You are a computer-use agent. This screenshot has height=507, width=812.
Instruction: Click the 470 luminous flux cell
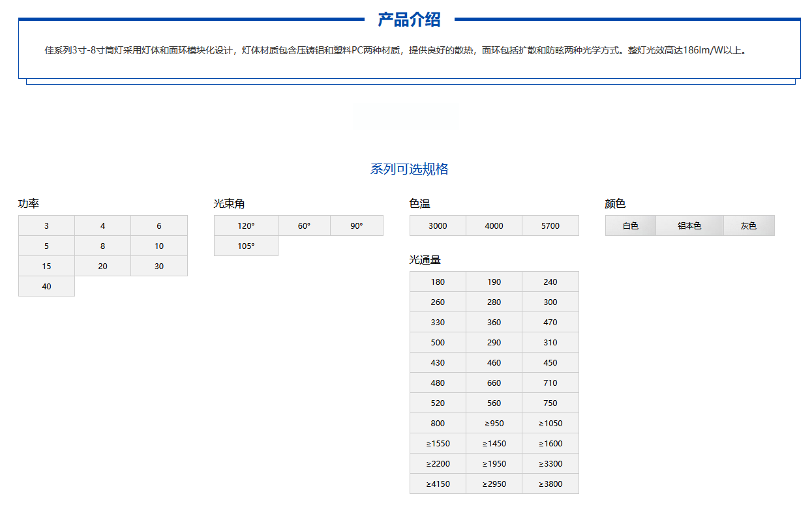(550, 322)
